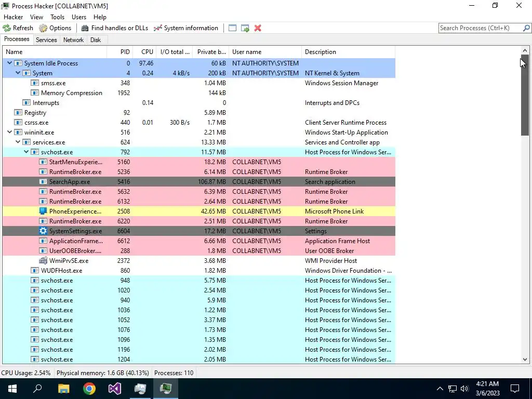Select the RuntimeBroker.exe 5632 row
This screenshot has height=399, width=532.
click(199, 192)
